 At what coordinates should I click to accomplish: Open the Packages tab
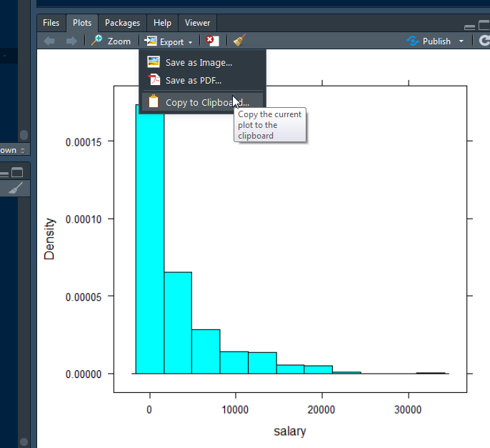(122, 23)
